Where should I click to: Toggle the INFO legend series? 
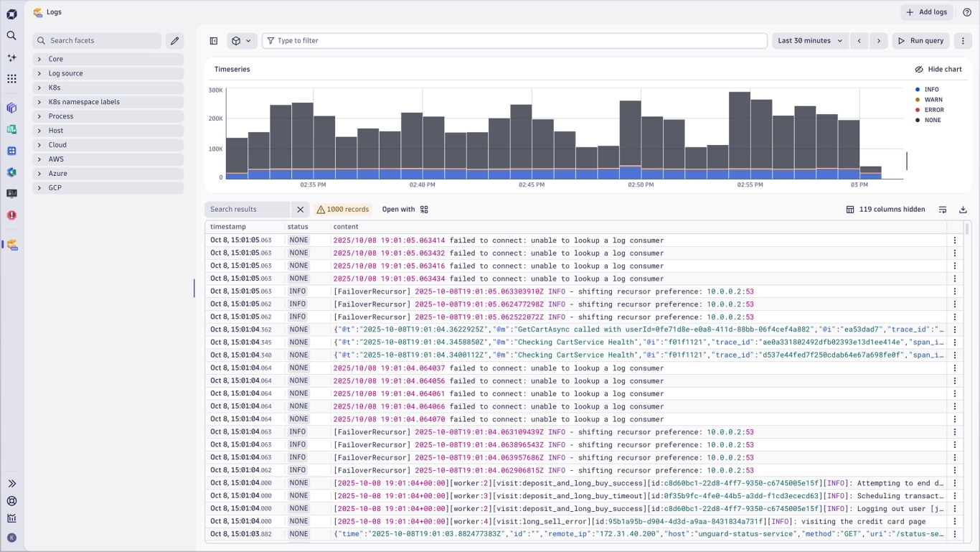pyautogui.click(x=930, y=90)
